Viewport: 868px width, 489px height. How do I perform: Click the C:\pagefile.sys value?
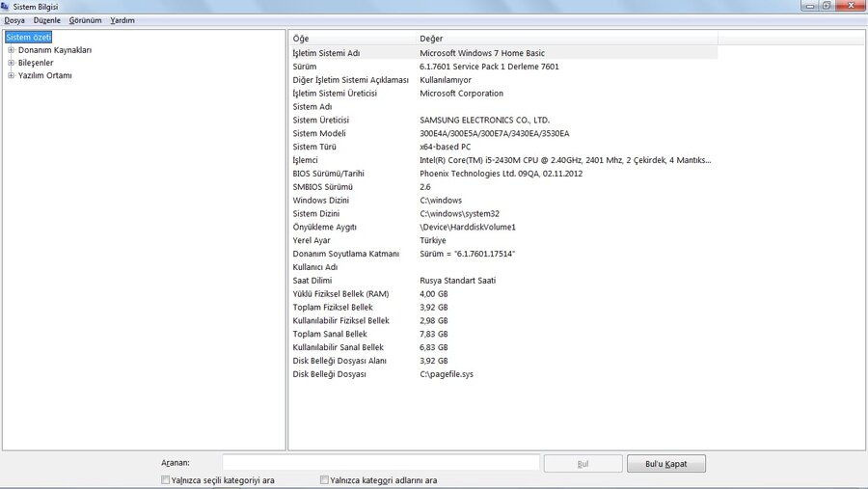pyautogui.click(x=447, y=374)
